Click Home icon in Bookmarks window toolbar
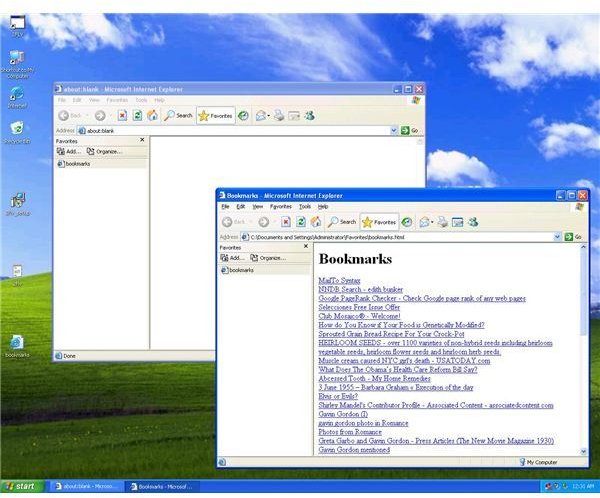 (316, 222)
